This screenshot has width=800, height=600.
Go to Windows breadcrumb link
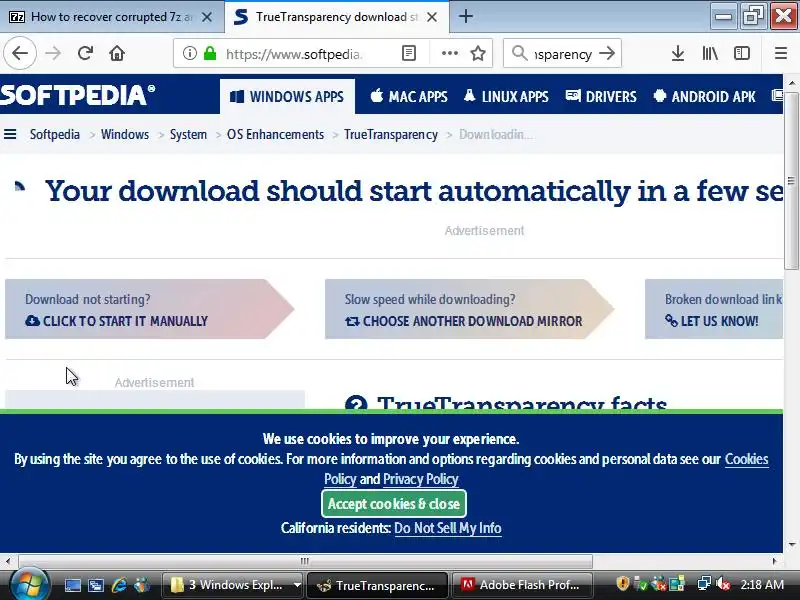124,134
